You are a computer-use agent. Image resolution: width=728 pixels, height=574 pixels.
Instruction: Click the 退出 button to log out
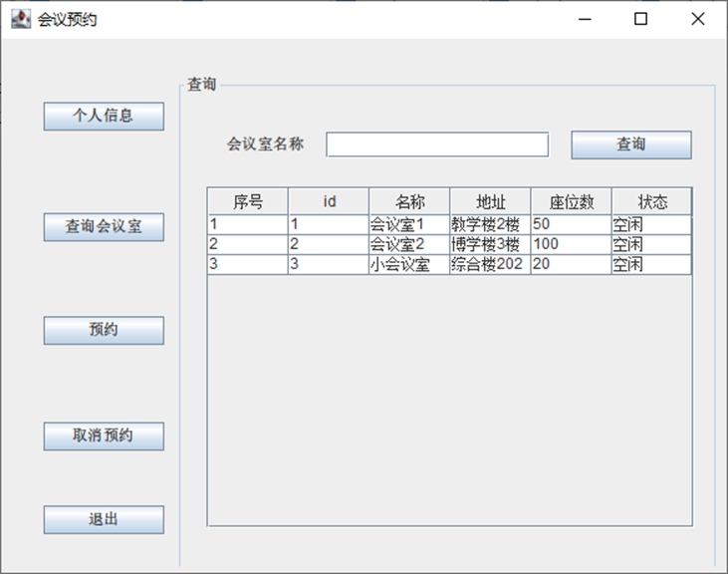(x=104, y=519)
